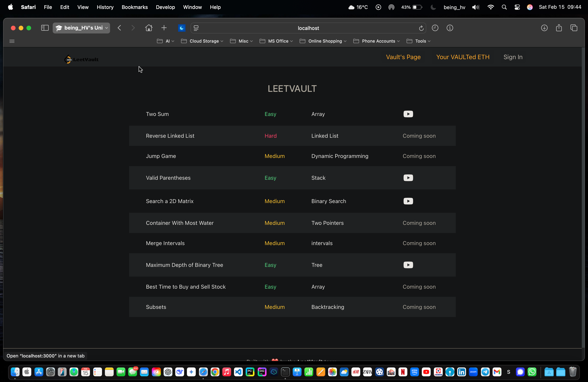Click the Safari reload page icon
This screenshot has height=382, width=588.
421,28
